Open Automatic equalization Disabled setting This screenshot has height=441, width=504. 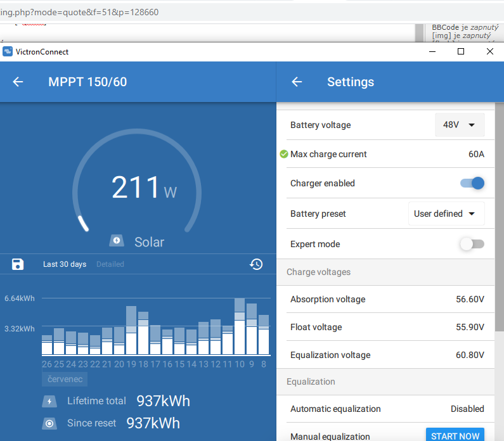point(467,409)
